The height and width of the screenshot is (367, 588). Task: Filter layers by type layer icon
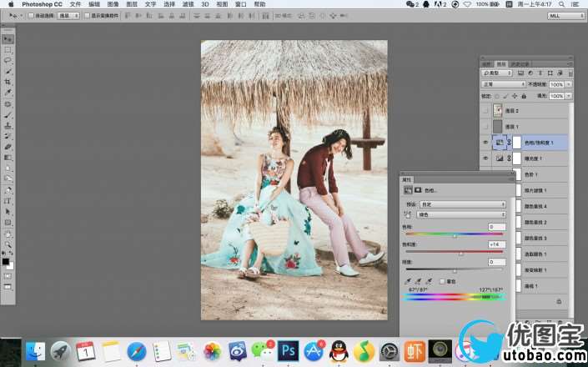[540, 73]
